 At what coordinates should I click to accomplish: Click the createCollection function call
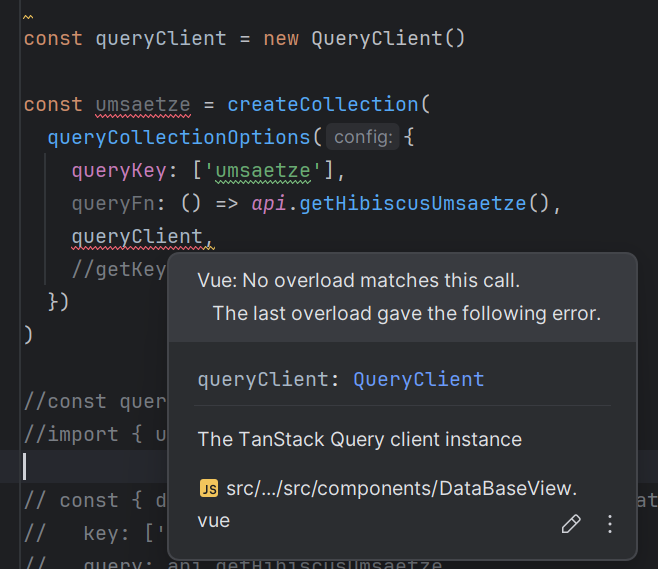click(323, 104)
